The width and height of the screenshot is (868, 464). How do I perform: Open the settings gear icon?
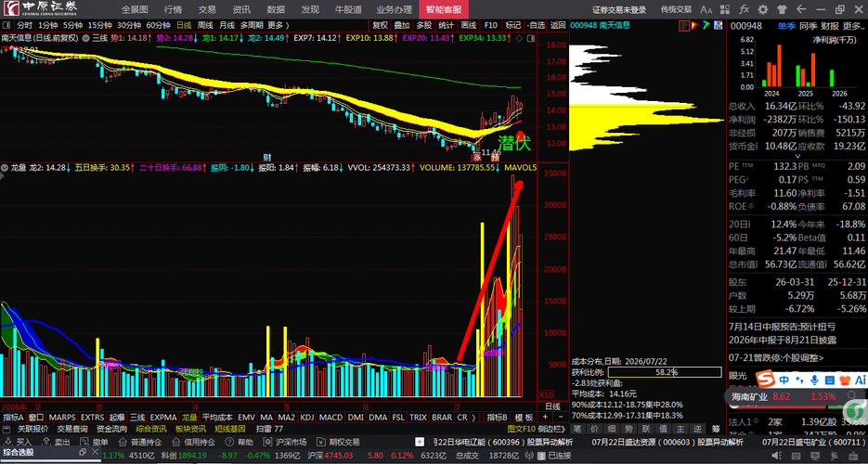[x=763, y=9]
